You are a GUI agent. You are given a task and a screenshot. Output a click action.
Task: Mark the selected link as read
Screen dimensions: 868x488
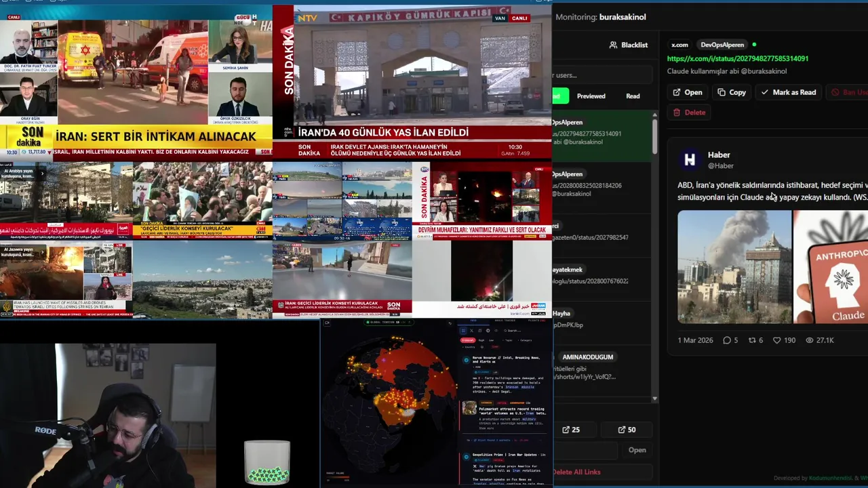(788, 92)
